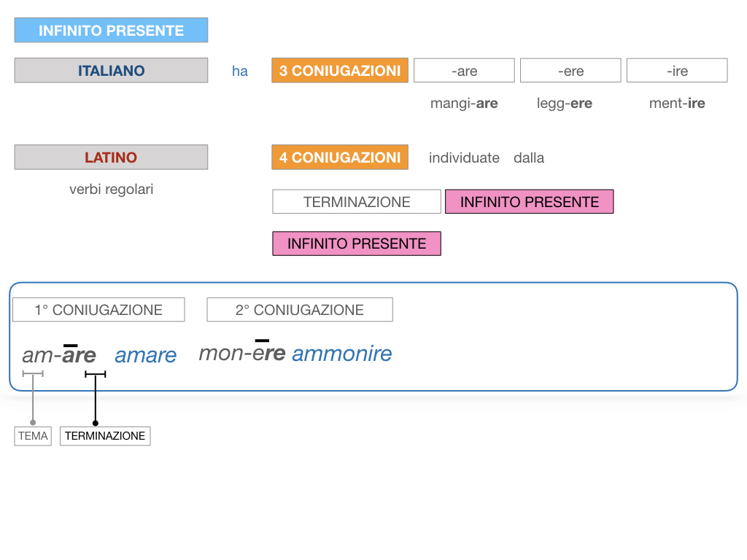Select the 1° CONIUGAZIONE box
This screenshot has height=560, width=747.
[98, 309]
